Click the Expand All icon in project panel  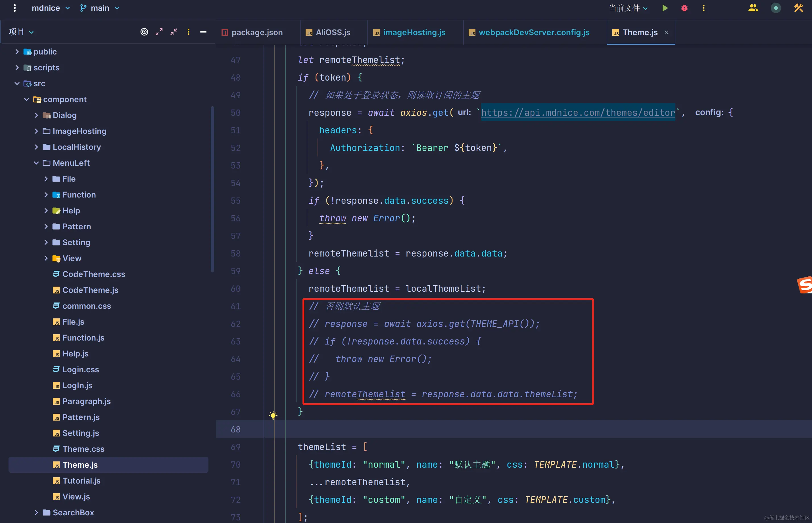tap(159, 32)
